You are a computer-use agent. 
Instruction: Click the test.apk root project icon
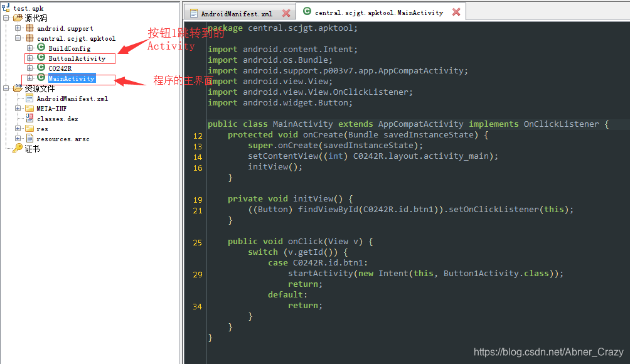[6, 8]
